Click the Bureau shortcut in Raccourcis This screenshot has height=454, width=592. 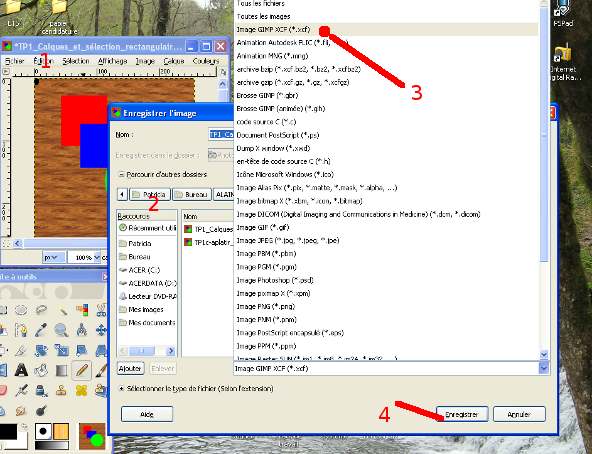coord(139,257)
